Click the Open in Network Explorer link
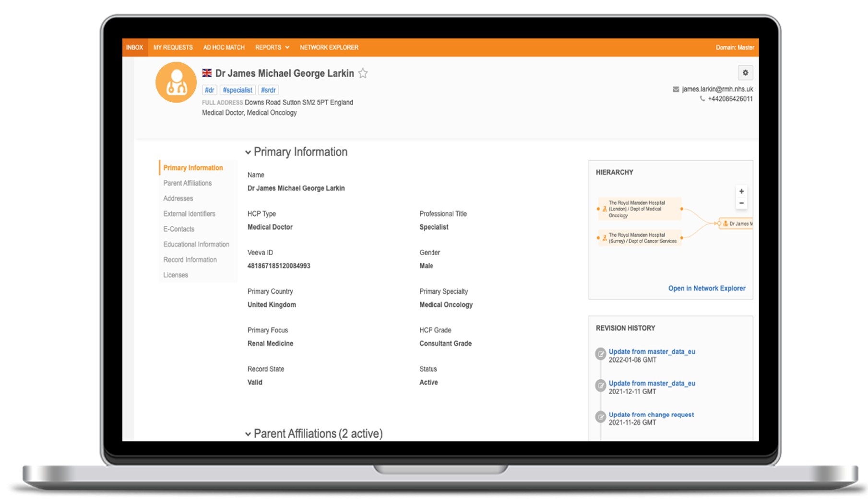Image resolution: width=868 pixels, height=502 pixels. pos(706,288)
